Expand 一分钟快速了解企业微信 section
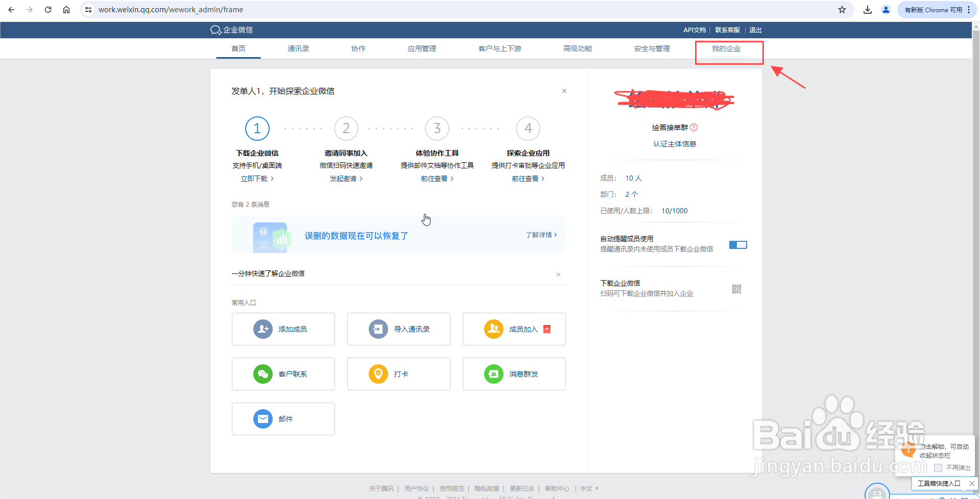Screen dimensions: 980x499 pyautogui.click(x=558, y=274)
